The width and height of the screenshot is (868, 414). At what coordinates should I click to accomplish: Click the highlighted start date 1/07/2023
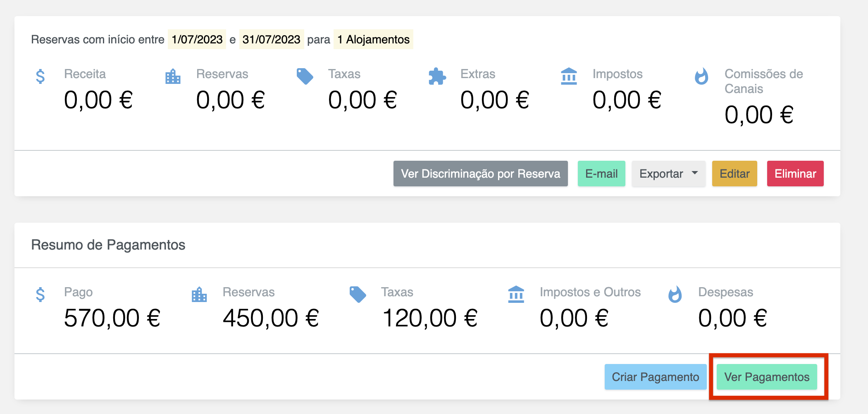(x=197, y=39)
